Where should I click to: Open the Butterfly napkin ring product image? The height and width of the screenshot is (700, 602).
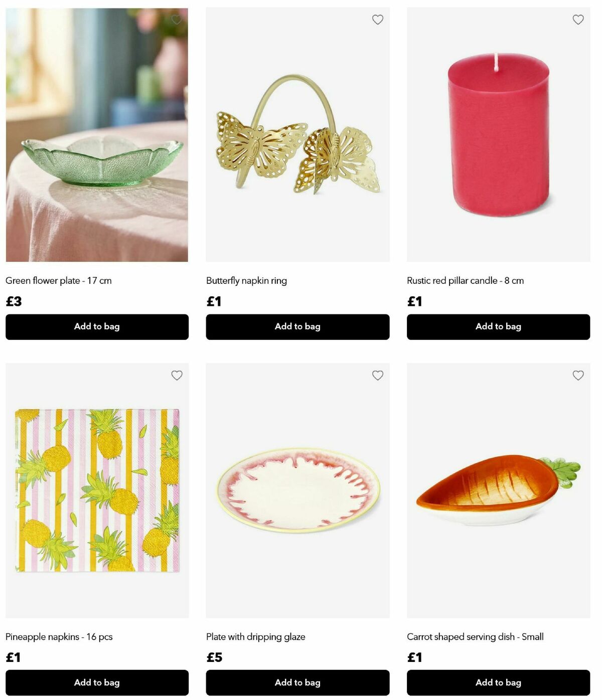tap(297, 134)
